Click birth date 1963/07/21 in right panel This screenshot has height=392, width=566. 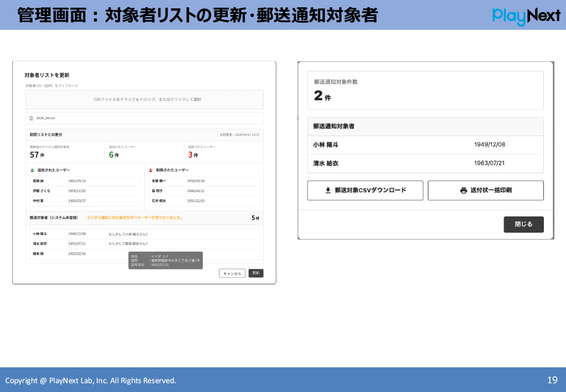pyautogui.click(x=489, y=163)
